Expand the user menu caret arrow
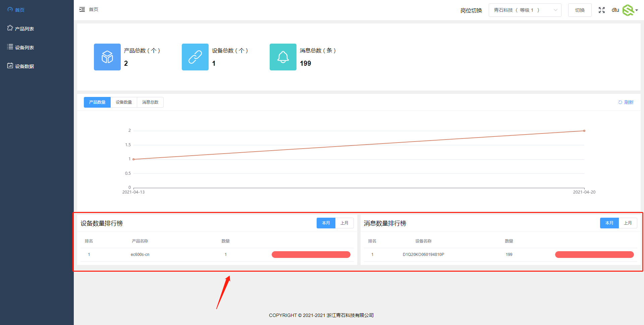The height and width of the screenshot is (325, 644). pyautogui.click(x=637, y=10)
